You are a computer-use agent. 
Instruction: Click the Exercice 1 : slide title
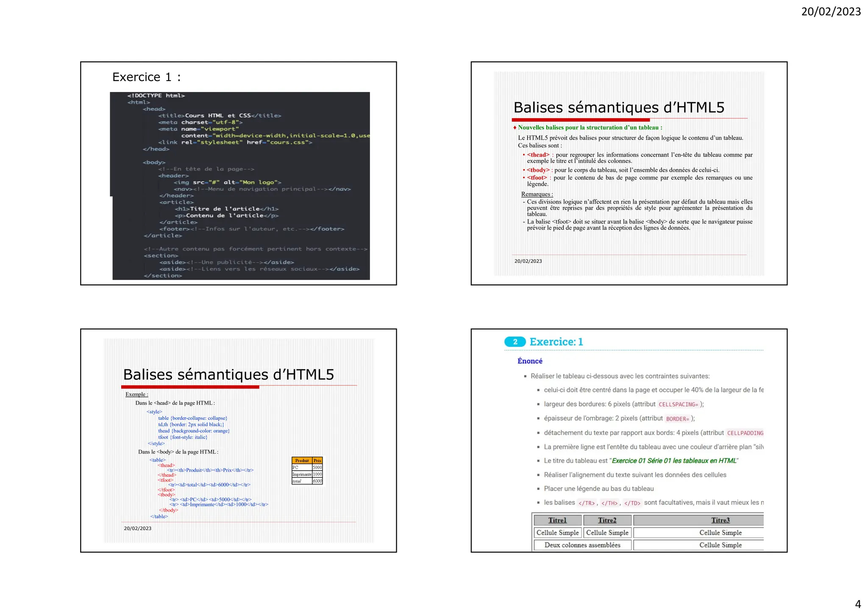(146, 77)
